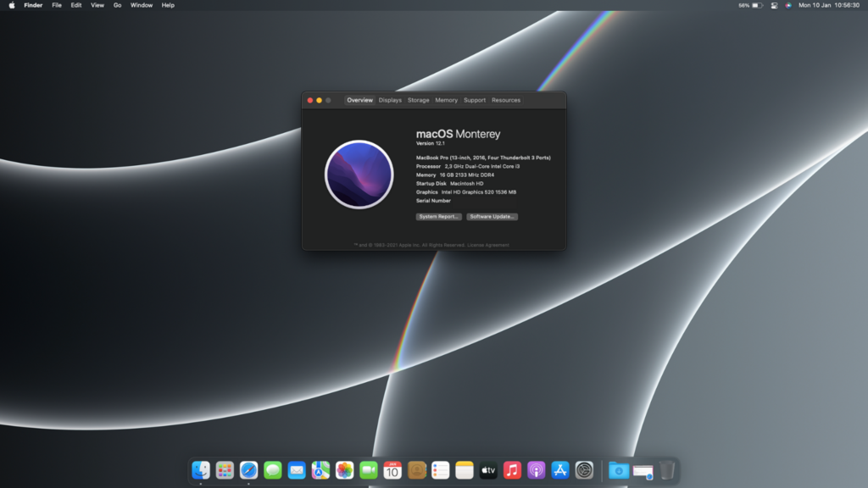Screen dimensions: 868x488
Task: Switch to the Storage tab
Action: [x=418, y=100]
